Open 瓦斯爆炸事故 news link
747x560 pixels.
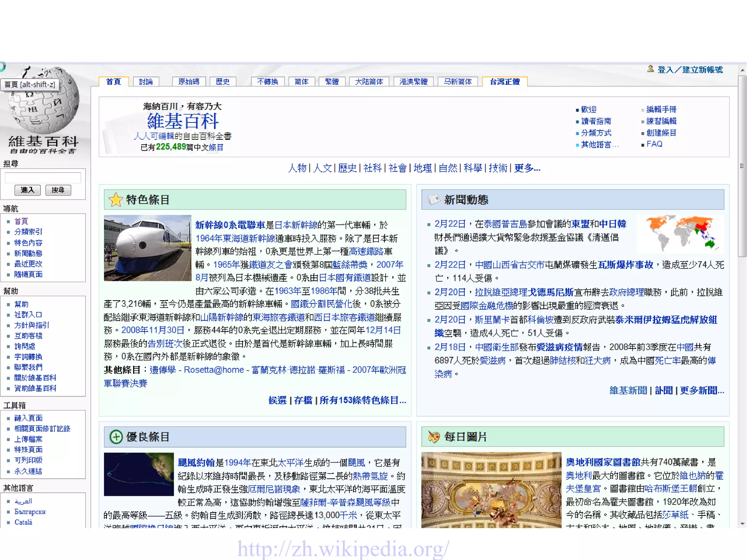(626, 265)
